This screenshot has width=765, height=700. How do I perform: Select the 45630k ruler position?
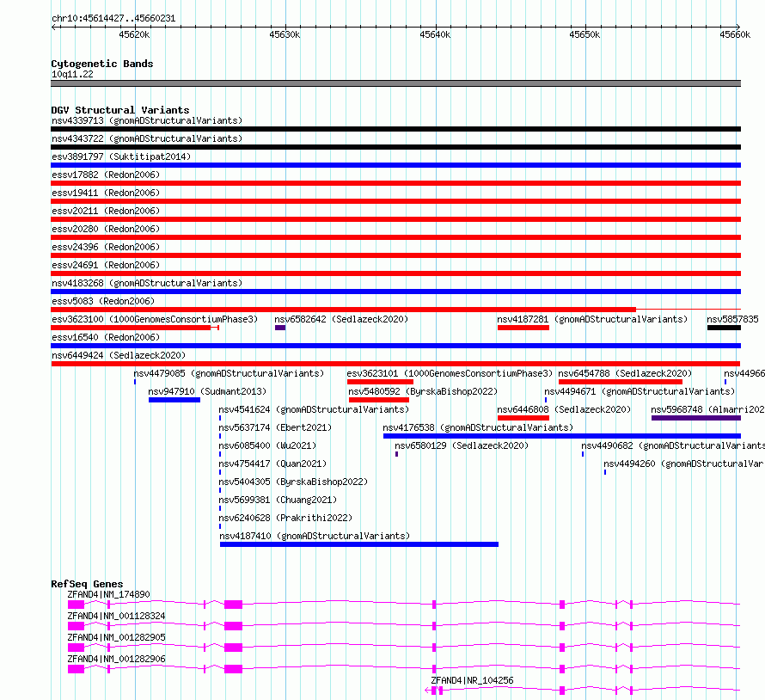(x=285, y=34)
